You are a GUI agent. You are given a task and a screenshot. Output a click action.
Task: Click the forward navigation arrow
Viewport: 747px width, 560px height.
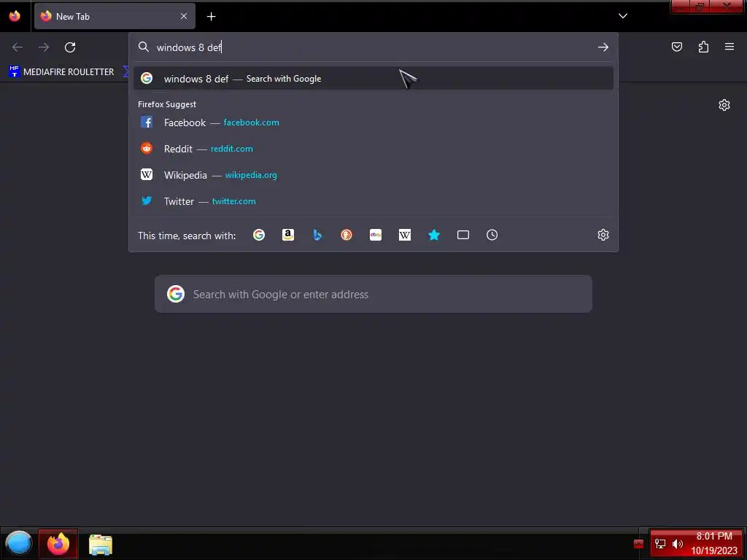point(44,47)
